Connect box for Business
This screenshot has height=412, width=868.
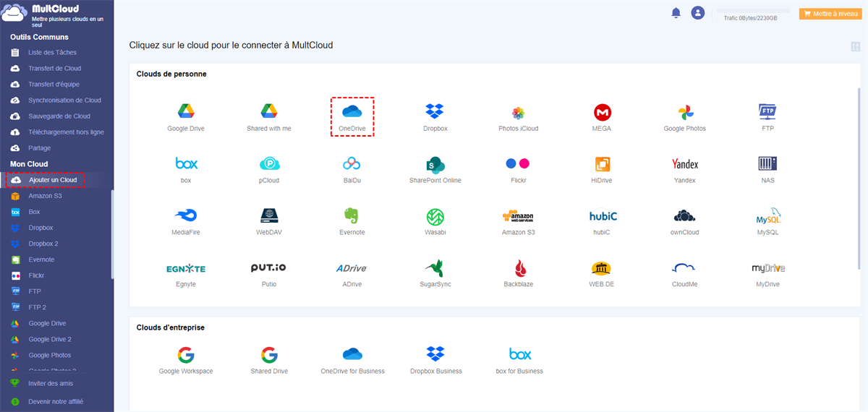[519, 361]
